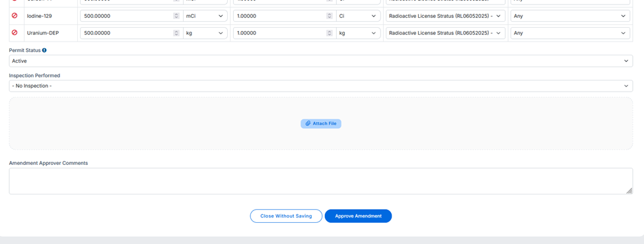Click Close Without Saving

coord(286,216)
